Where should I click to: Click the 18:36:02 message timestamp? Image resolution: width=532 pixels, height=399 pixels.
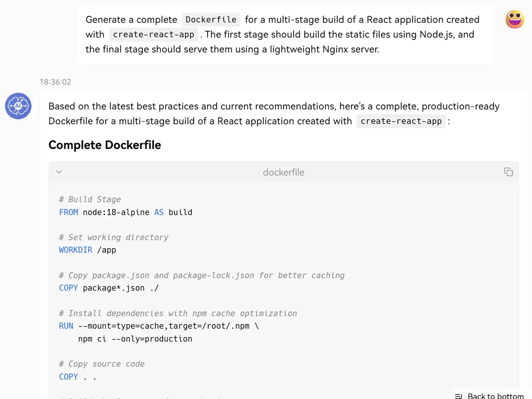pos(55,82)
